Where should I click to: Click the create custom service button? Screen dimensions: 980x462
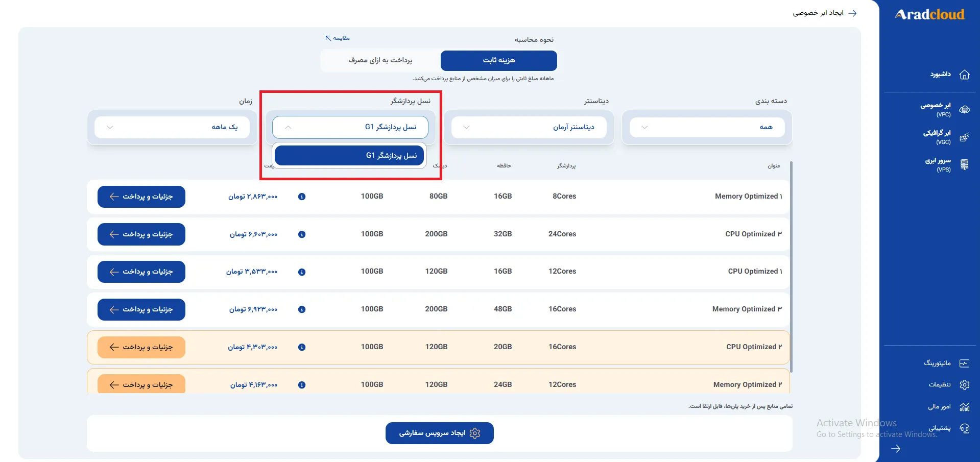click(440, 433)
